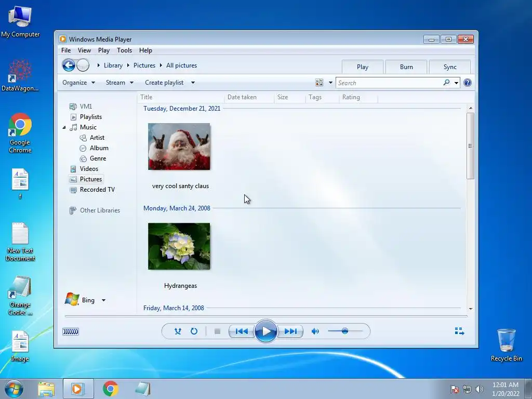Image resolution: width=532 pixels, height=399 pixels.
Task: Click into the Search input field
Action: click(x=390, y=83)
